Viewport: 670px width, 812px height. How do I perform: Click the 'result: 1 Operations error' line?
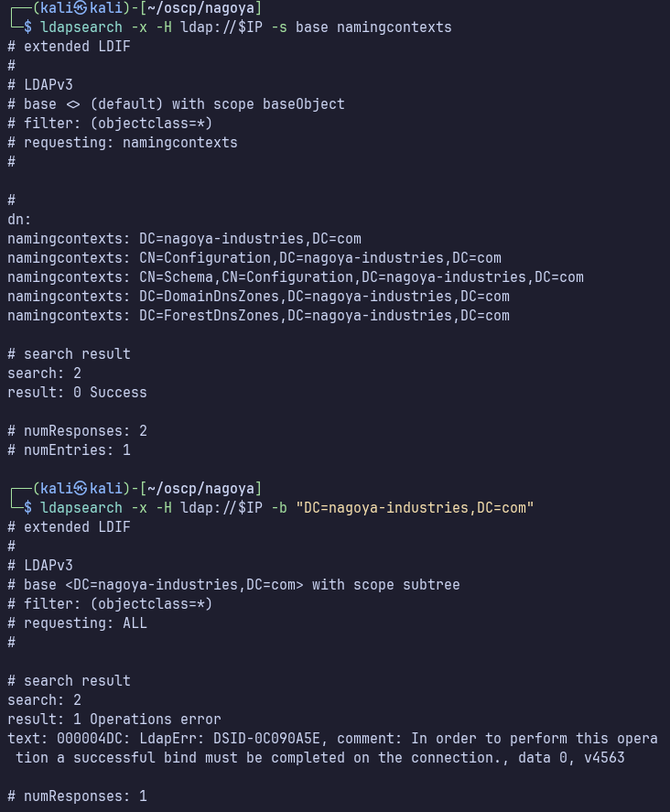click(x=113, y=719)
